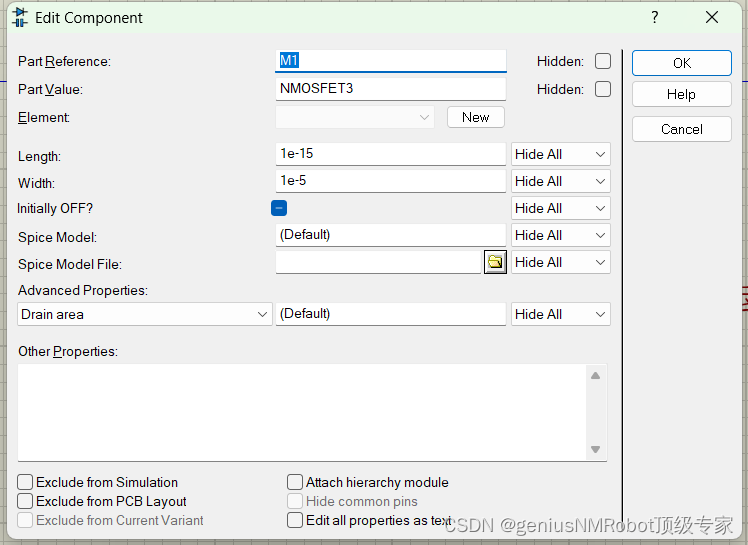This screenshot has height=545, width=748.
Task: Click Other Properties scroll down arrow
Action: (x=595, y=449)
